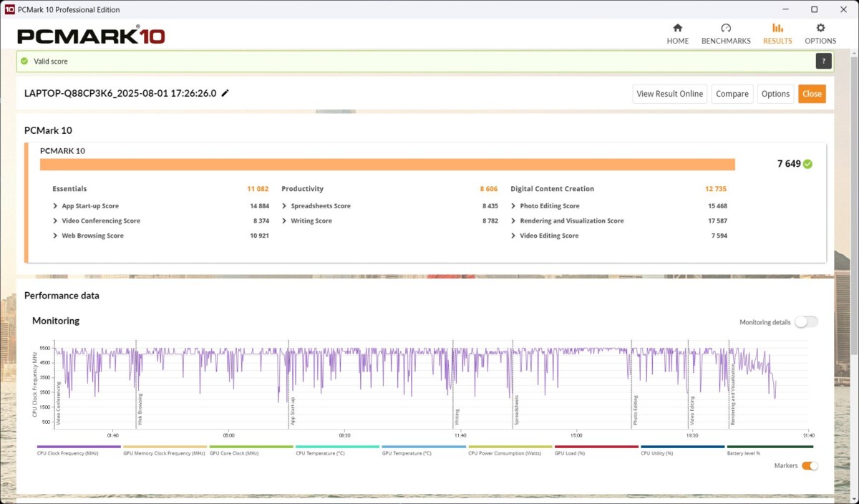859x504 pixels.
Task: Toggle the CPU Power Consumption (Watts) series
Action: [x=510, y=450]
